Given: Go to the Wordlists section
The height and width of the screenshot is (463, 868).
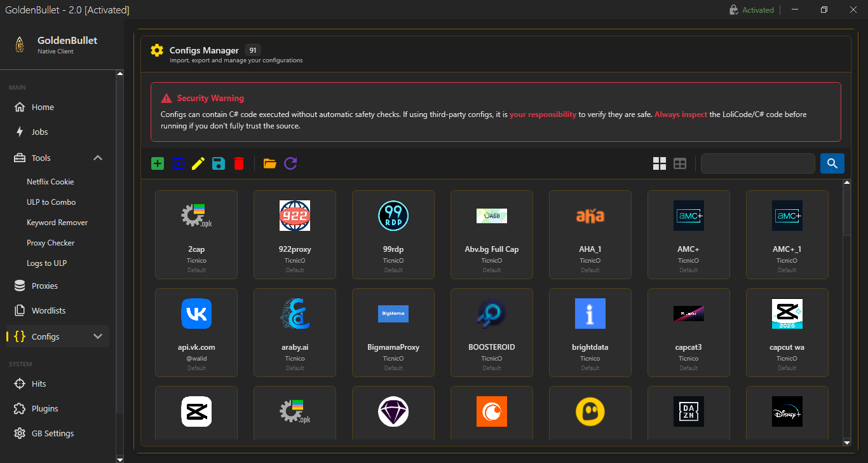Looking at the screenshot, I should [48, 311].
